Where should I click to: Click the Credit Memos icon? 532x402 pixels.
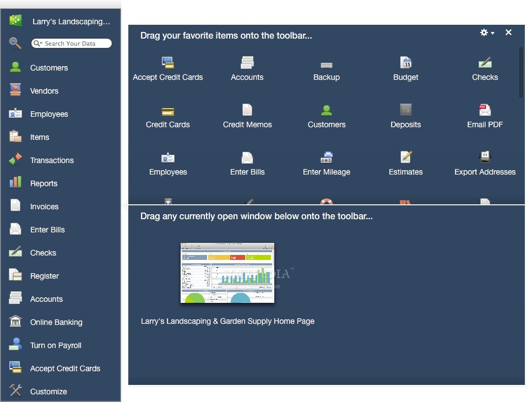click(x=247, y=110)
